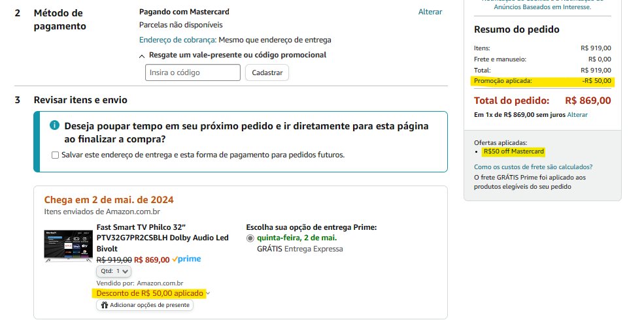Image resolution: width=644 pixels, height=320 pixels.
Task: Click the Prime logo next to price
Action: click(186, 259)
